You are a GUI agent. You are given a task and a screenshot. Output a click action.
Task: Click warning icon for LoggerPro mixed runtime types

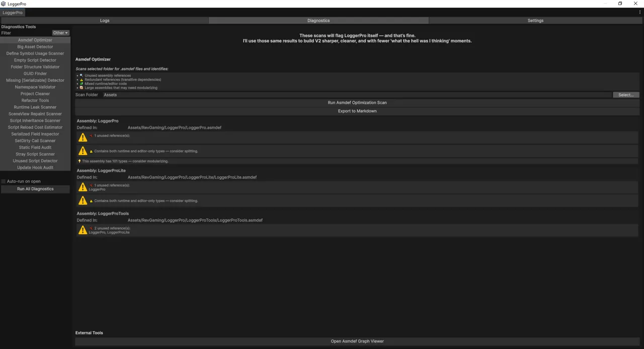(83, 151)
